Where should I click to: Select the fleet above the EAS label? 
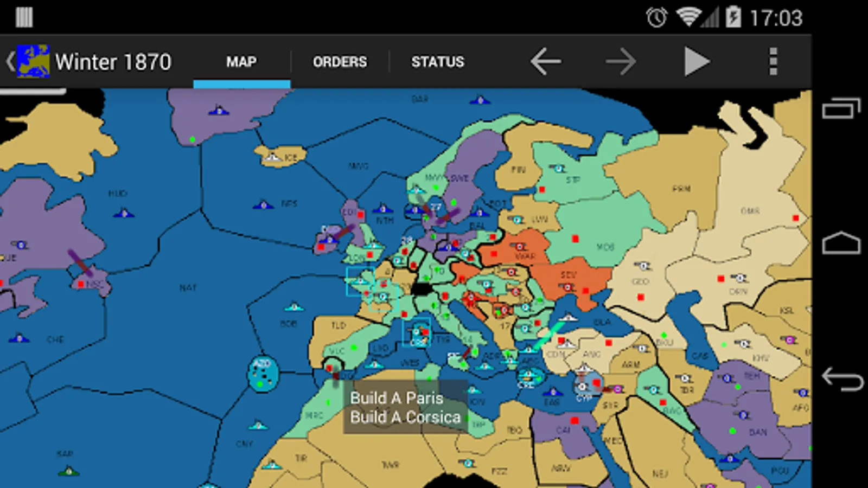click(552, 391)
